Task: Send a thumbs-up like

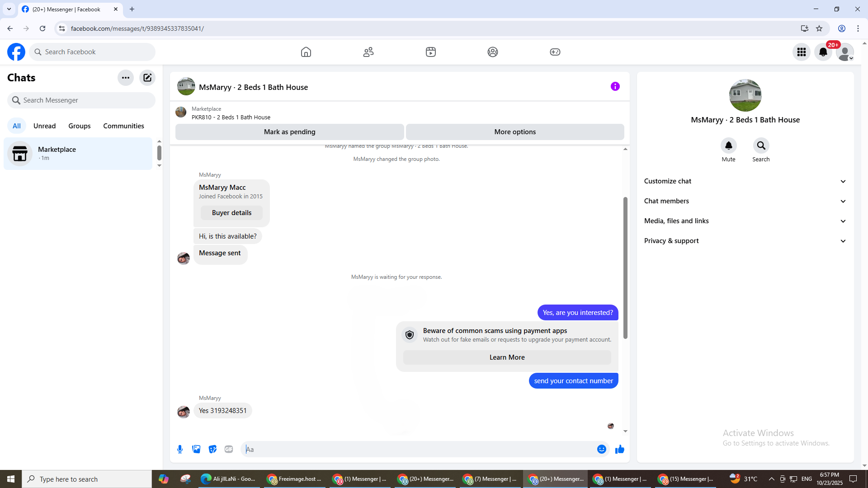Action: coord(619,449)
